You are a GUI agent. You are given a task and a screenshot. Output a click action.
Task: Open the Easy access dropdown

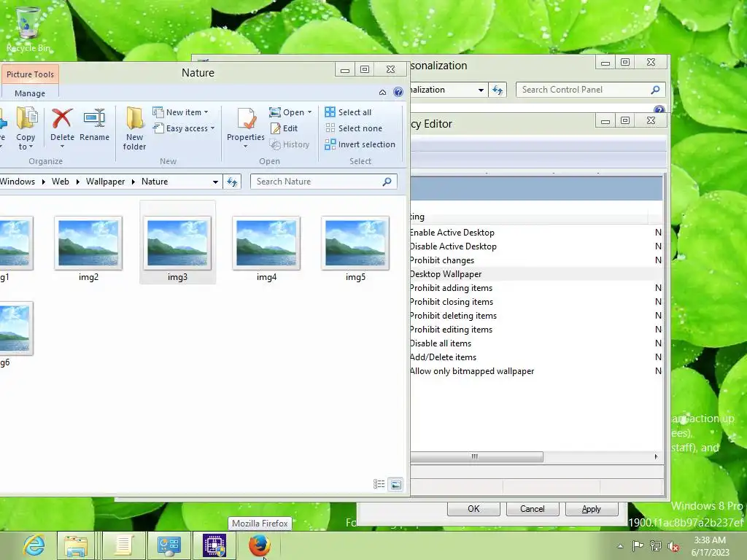(184, 128)
